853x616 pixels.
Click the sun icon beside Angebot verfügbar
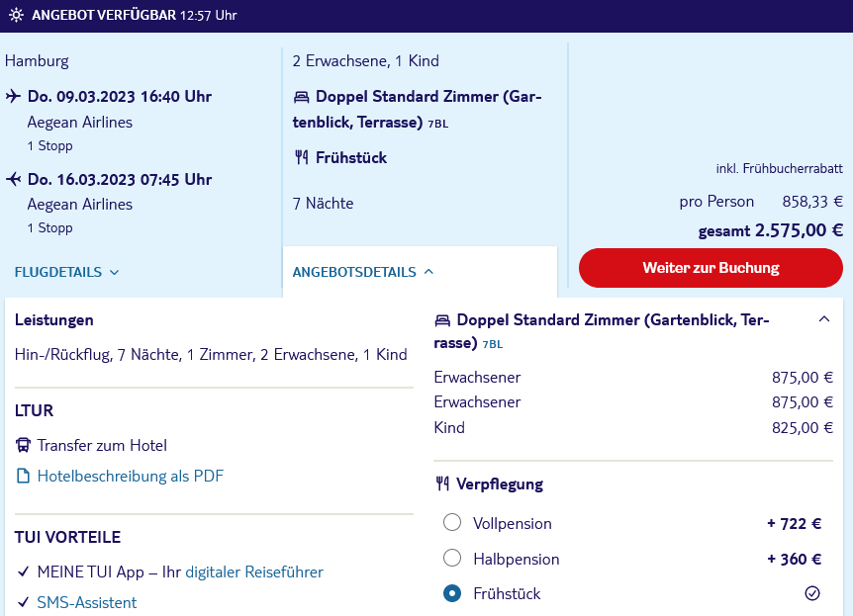(x=16, y=15)
